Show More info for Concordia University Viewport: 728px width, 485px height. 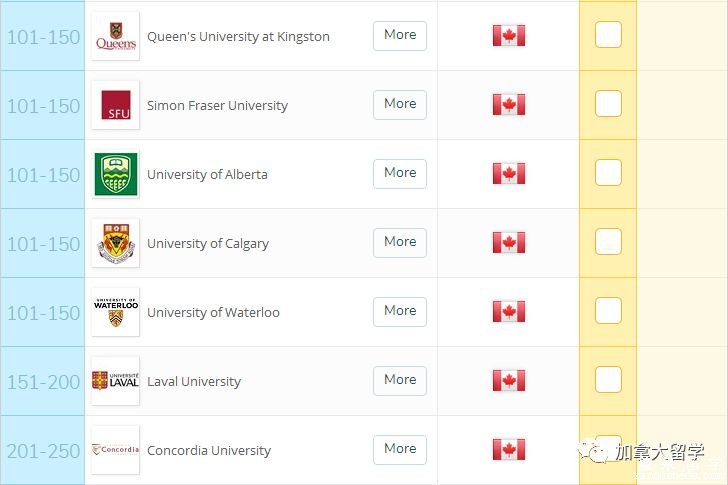point(400,450)
